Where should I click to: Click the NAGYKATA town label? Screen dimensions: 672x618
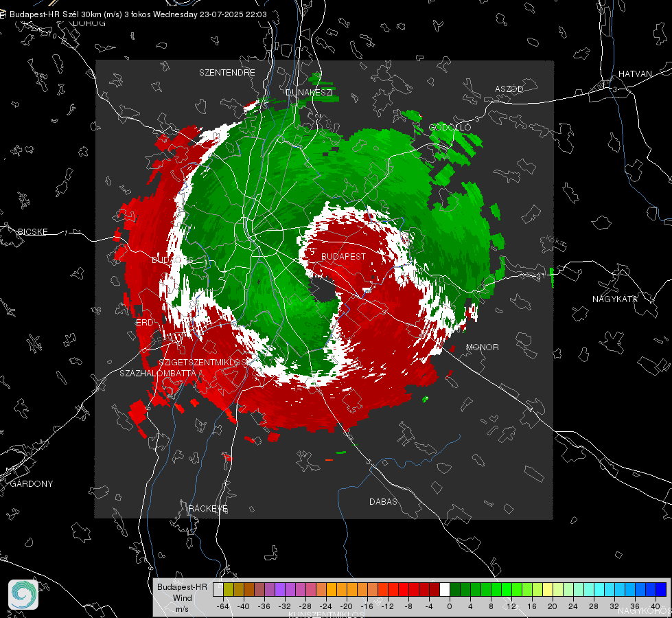click(615, 299)
